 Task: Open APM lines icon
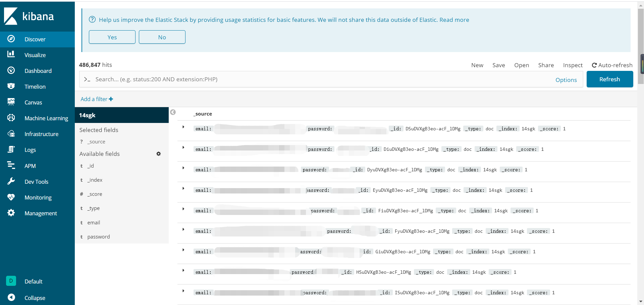(x=11, y=166)
